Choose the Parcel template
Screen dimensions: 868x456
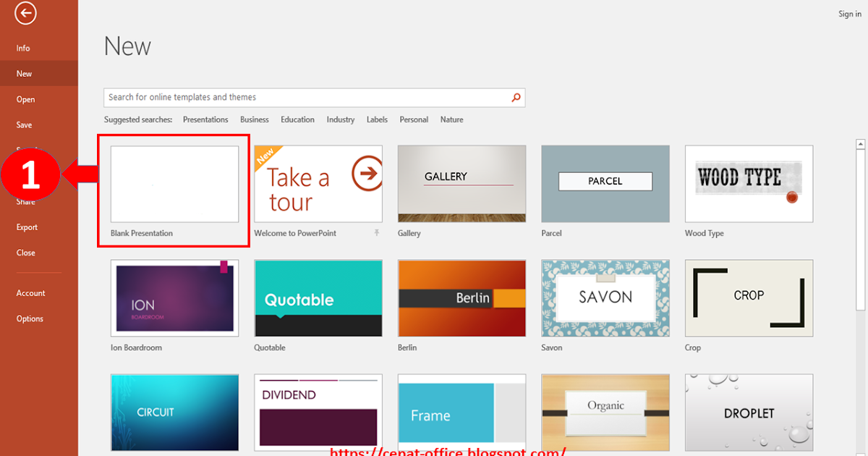[x=605, y=184]
